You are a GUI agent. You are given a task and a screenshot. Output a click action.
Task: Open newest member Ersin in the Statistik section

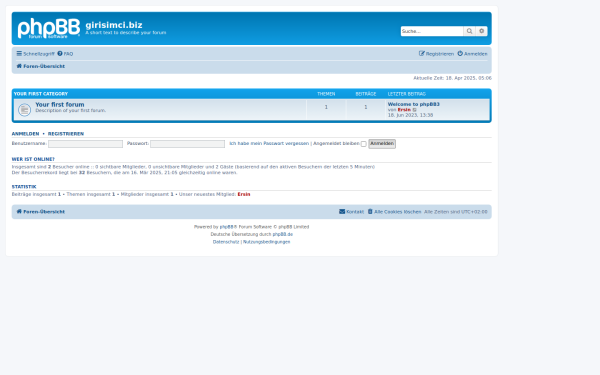pos(244,194)
